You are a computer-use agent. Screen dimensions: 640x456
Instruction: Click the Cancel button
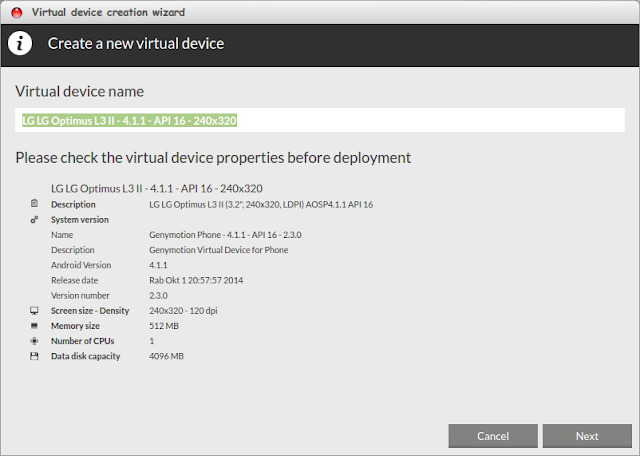click(493, 436)
